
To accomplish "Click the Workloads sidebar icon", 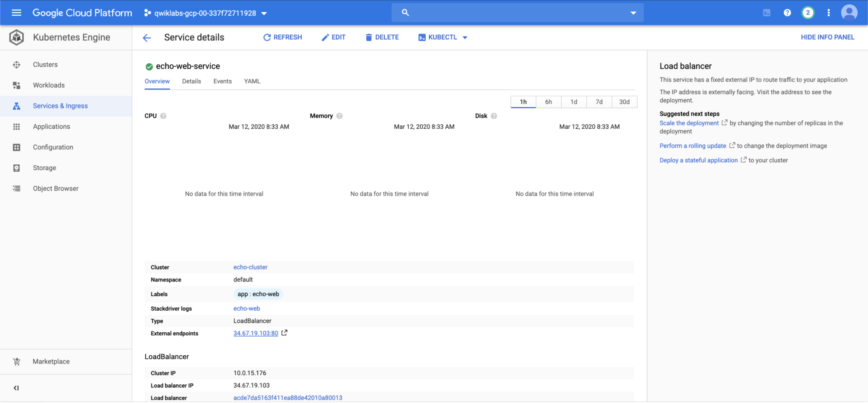I will coord(16,85).
